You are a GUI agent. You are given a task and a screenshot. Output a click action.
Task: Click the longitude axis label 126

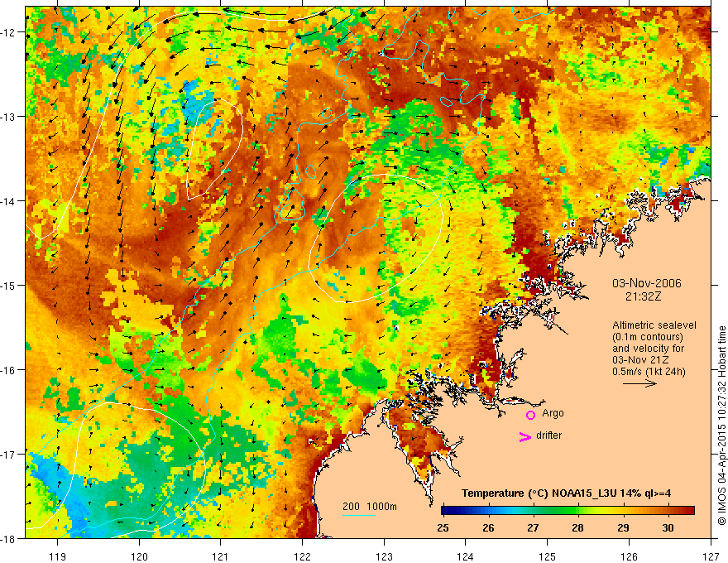point(629,556)
